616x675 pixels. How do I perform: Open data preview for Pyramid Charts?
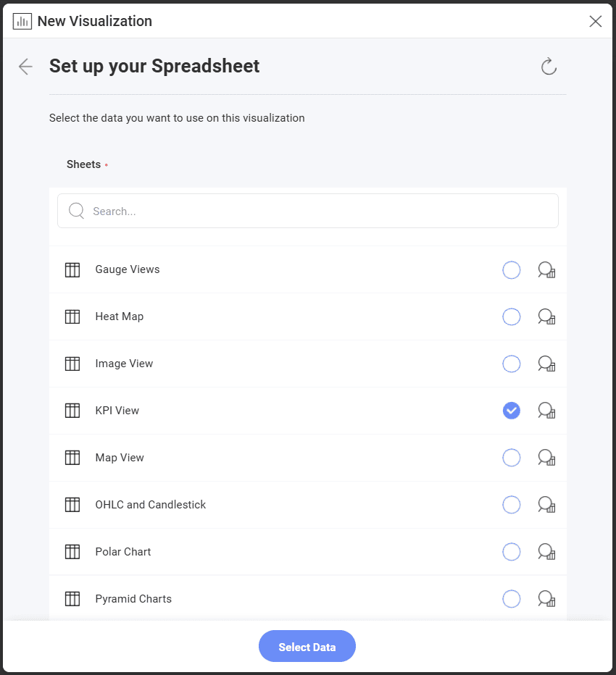click(546, 599)
